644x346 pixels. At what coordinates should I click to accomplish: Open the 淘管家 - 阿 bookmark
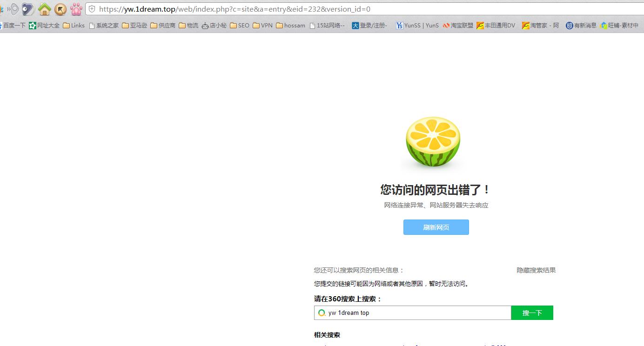[541, 26]
